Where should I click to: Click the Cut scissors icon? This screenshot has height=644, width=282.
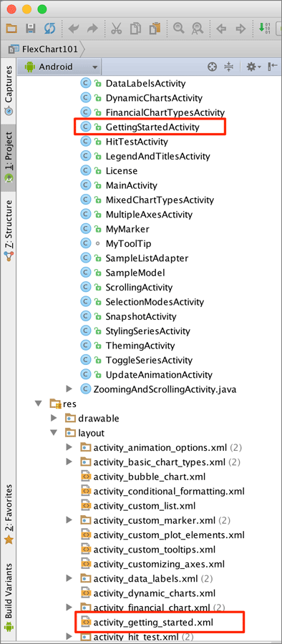tap(117, 29)
